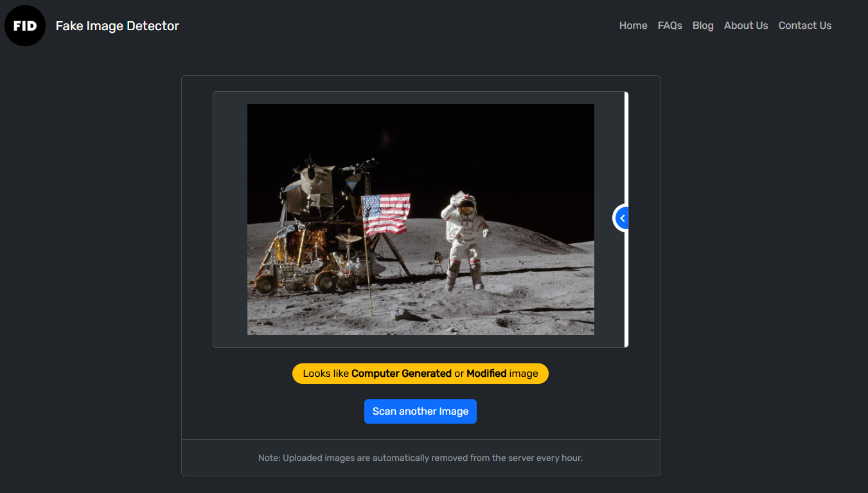Open the About Us page
The width and height of the screenshot is (868, 493).
[746, 26]
